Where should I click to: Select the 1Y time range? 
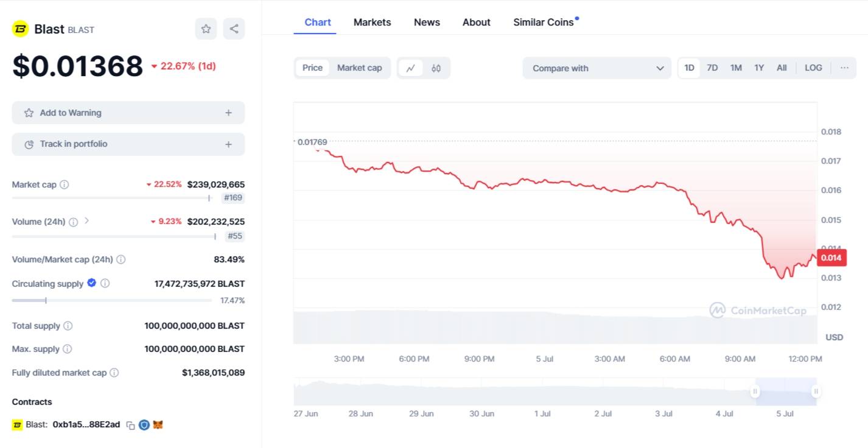[759, 68]
